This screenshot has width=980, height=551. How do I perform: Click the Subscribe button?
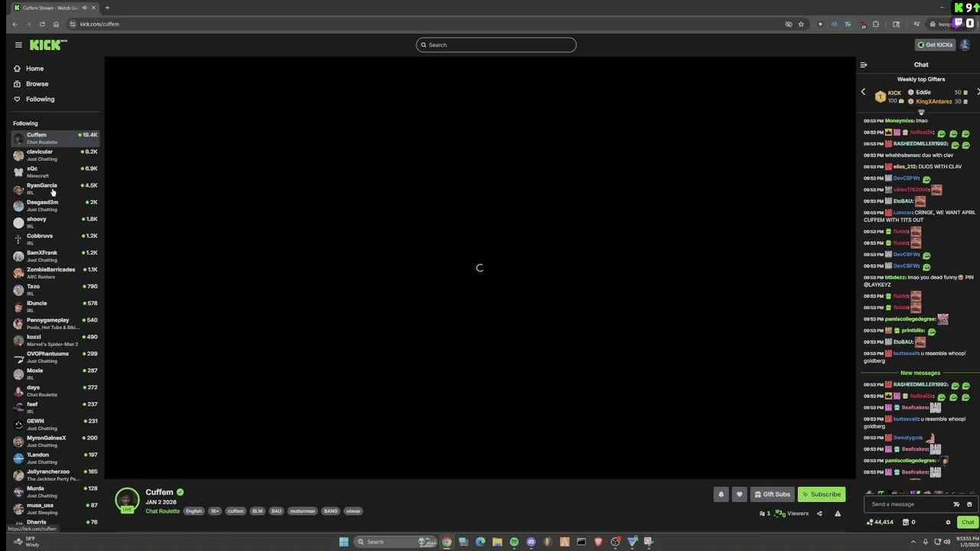click(x=822, y=494)
